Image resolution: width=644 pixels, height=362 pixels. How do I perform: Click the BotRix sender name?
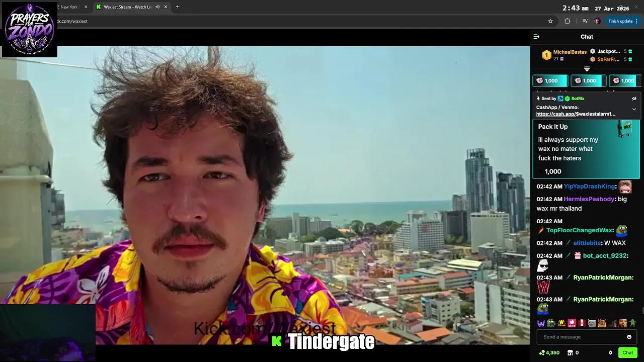(x=578, y=99)
